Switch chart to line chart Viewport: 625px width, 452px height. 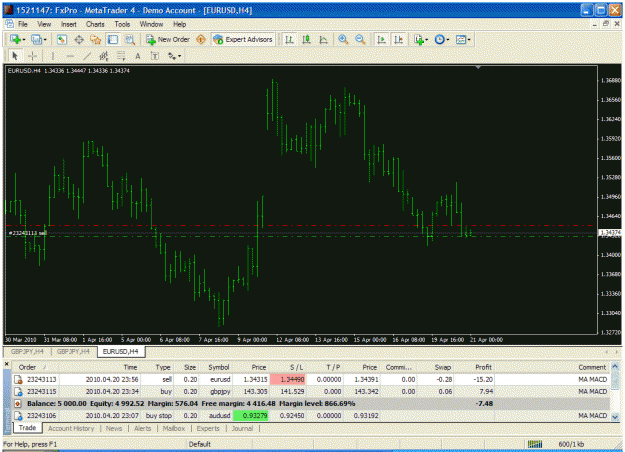(x=324, y=39)
